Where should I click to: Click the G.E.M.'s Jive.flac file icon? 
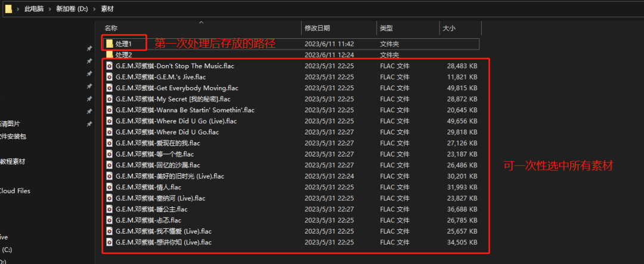click(109, 77)
